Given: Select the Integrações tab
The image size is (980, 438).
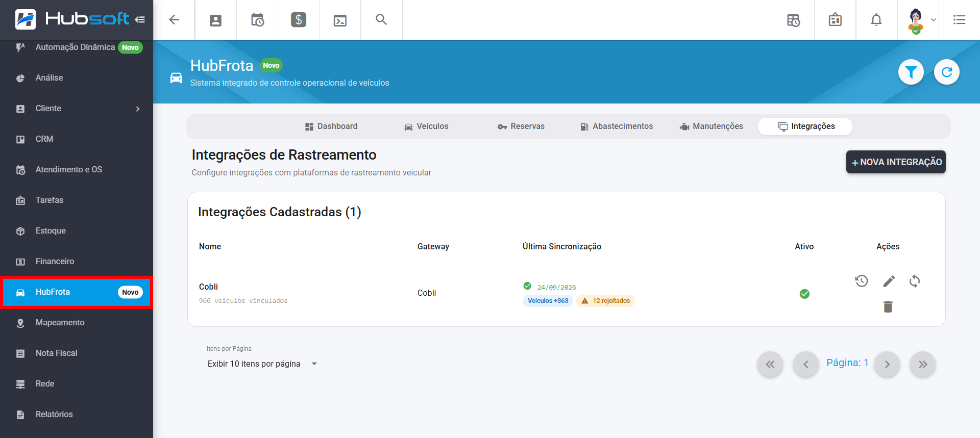Looking at the screenshot, I should tap(805, 126).
